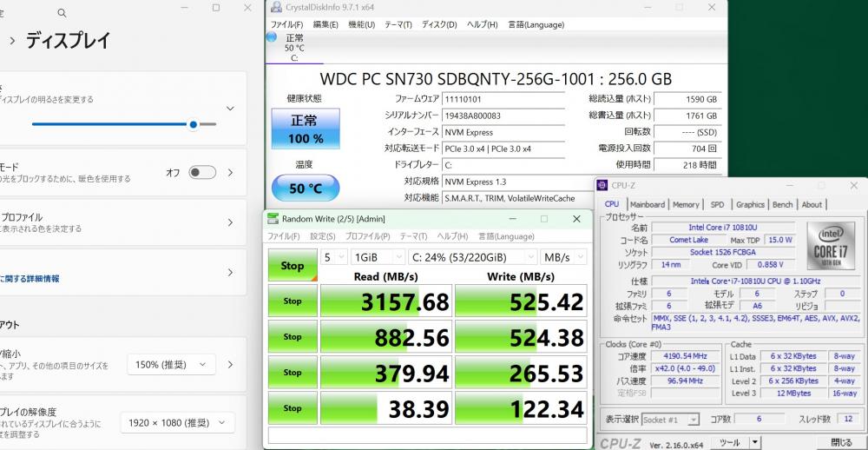Click the CPU-Z title bar app icon

602,185
